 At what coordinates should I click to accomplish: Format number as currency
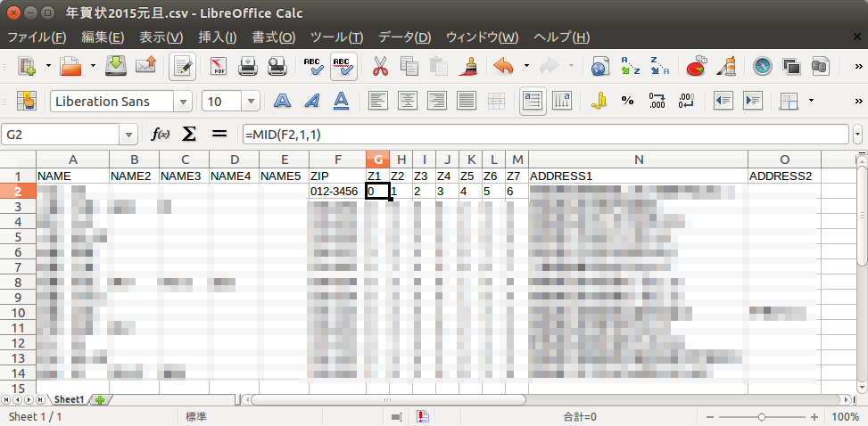pyautogui.click(x=599, y=101)
